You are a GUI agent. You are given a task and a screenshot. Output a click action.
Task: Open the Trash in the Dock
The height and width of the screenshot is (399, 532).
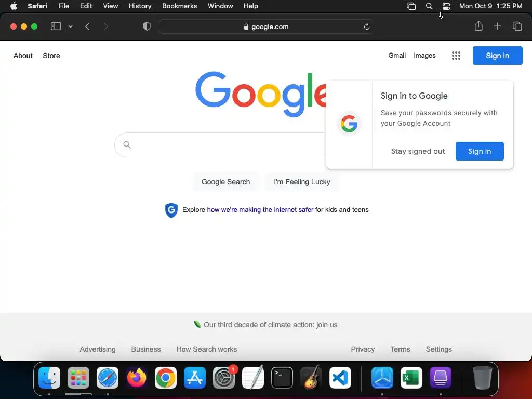point(482,378)
